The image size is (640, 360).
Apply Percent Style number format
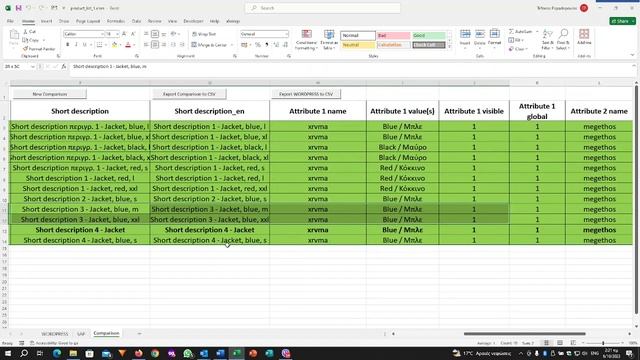coord(258,45)
